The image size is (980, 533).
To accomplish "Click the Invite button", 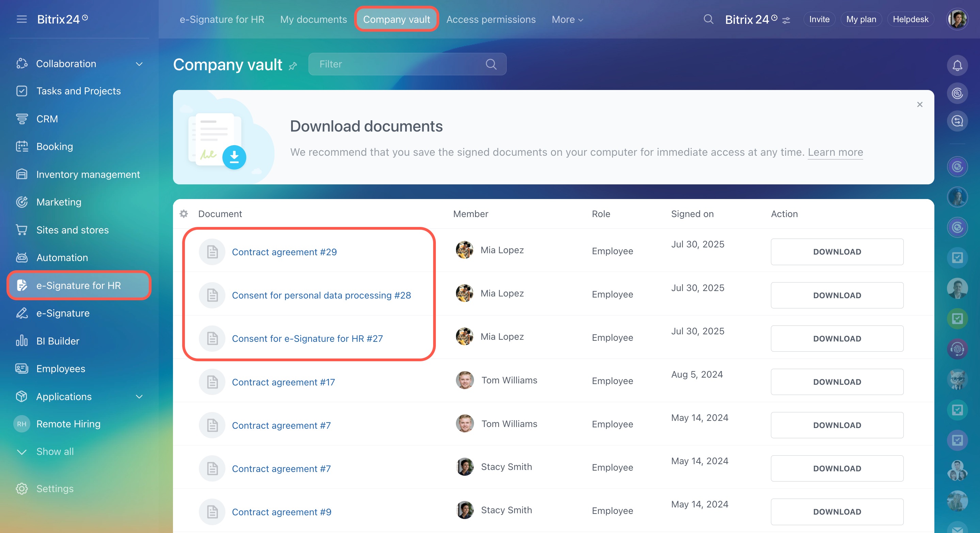I will click(819, 19).
